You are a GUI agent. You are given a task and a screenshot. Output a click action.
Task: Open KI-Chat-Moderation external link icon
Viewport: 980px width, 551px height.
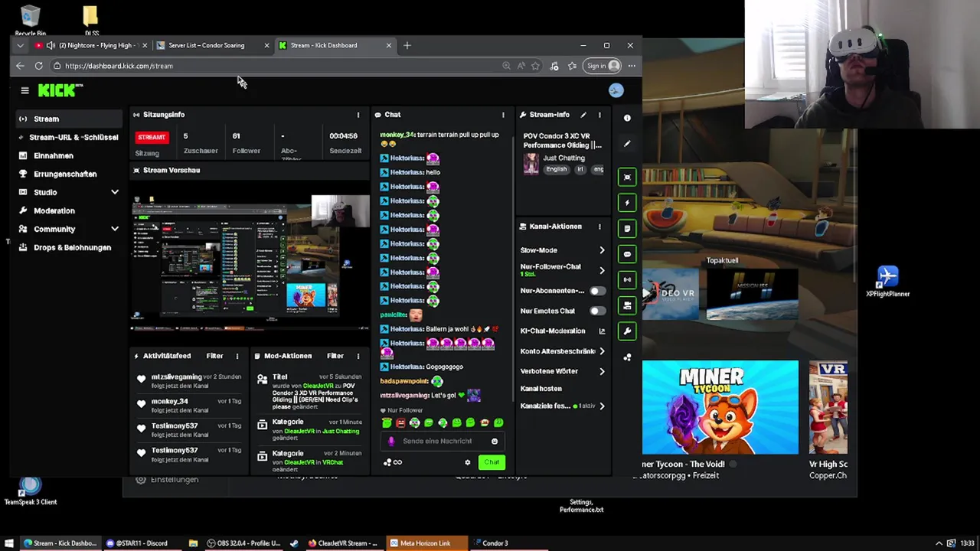(x=602, y=331)
